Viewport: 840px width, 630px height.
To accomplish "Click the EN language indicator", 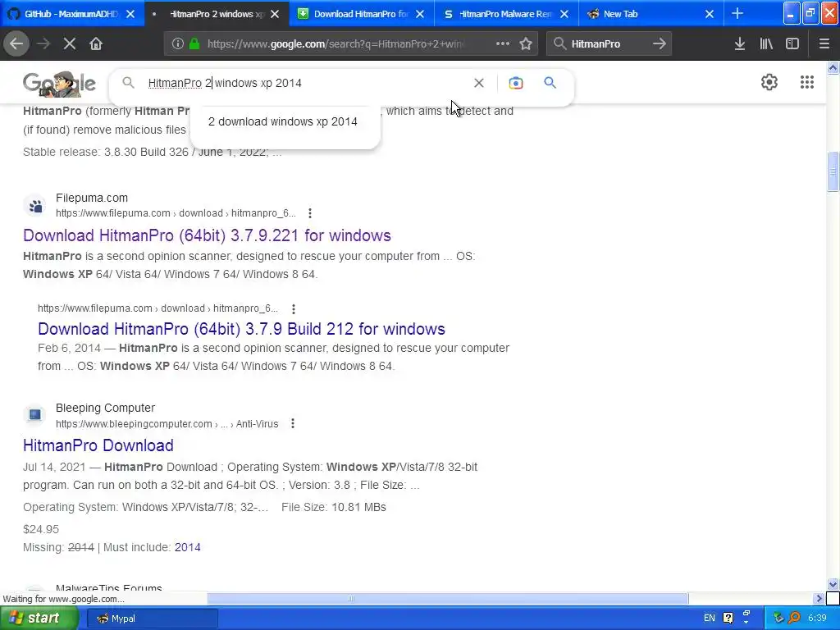I will (710, 619).
